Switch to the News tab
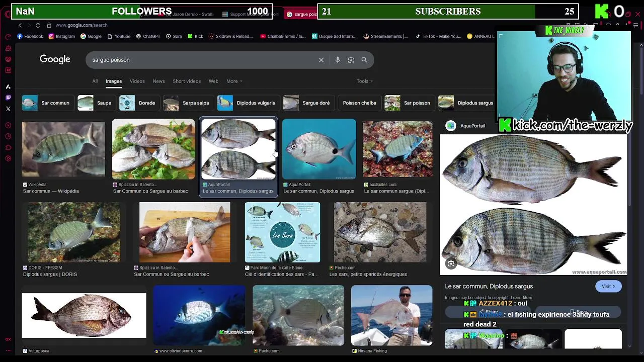Screen dimensions: 644x362 click(x=158, y=81)
